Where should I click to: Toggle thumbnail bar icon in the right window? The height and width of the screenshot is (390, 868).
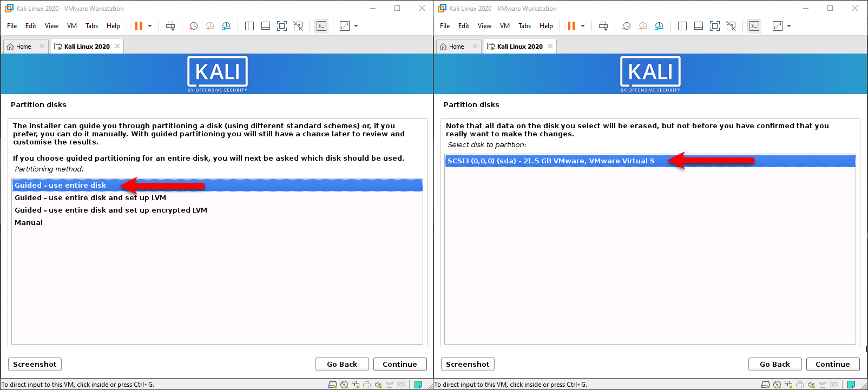(x=699, y=26)
